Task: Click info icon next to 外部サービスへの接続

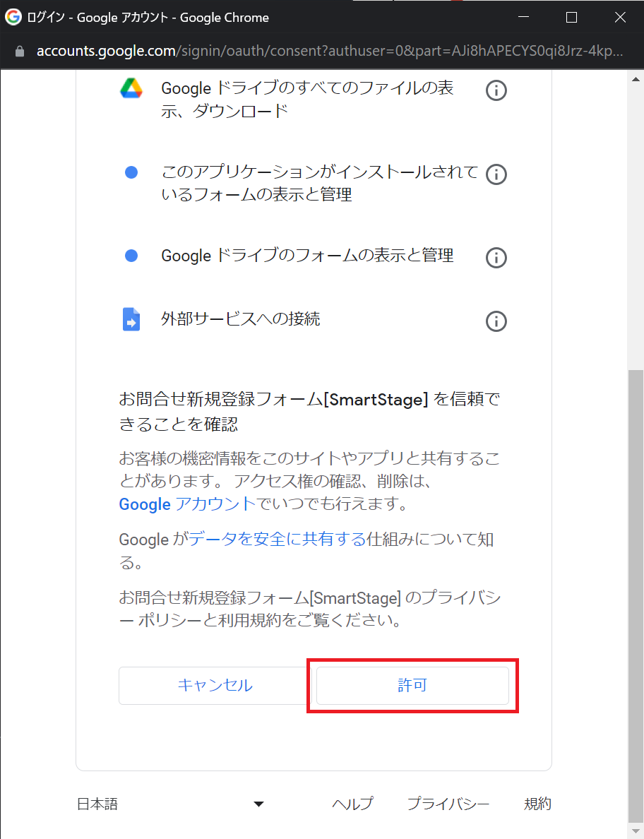Action: (496, 321)
